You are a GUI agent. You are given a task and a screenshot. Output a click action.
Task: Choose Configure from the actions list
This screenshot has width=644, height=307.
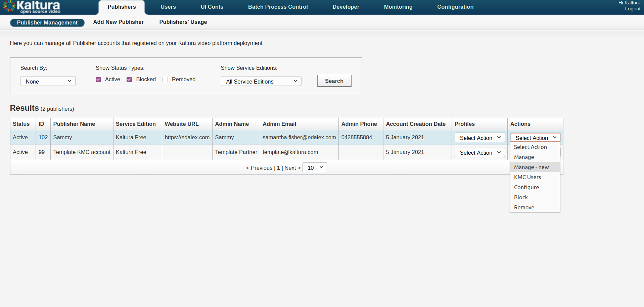tap(535, 187)
